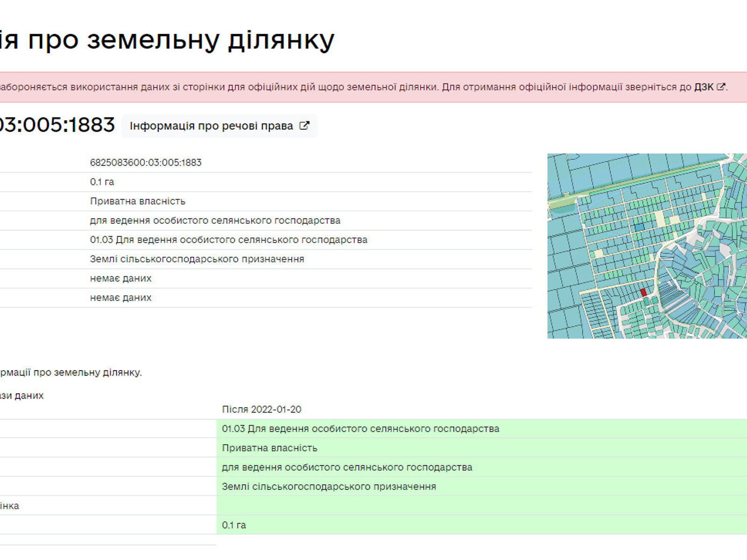Select the red highlighted parcel on map
The image size is (747, 560).
tap(643, 293)
